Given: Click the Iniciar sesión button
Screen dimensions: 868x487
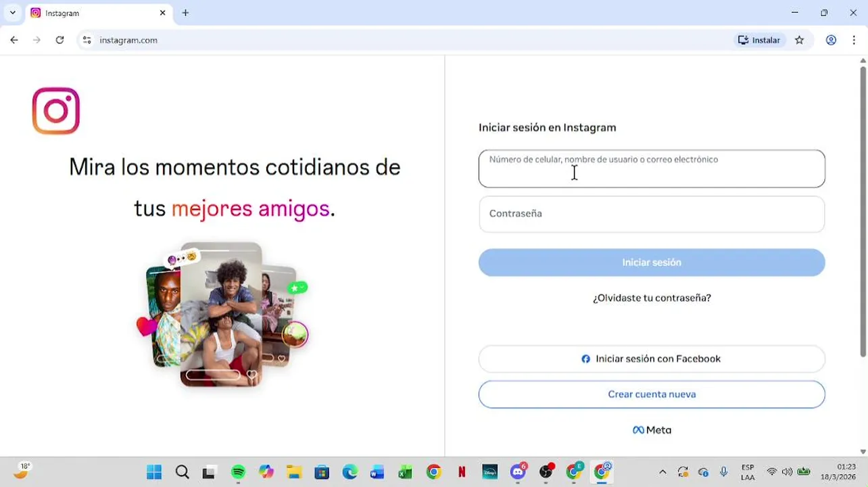Looking at the screenshot, I should (652, 262).
